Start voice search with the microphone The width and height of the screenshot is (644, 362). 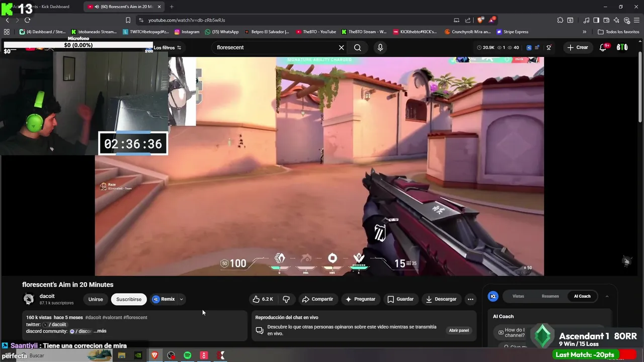[x=380, y=47]
